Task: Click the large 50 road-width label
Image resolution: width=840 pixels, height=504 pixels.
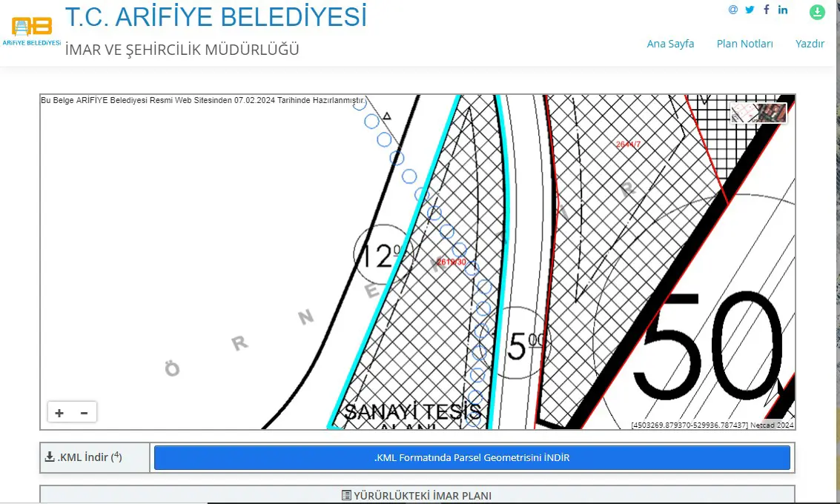Action: (709, 345)
